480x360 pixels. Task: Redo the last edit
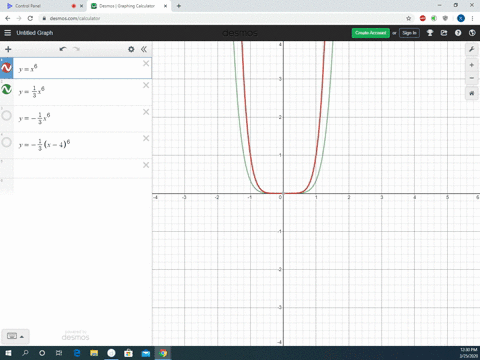tap(76, 49)
